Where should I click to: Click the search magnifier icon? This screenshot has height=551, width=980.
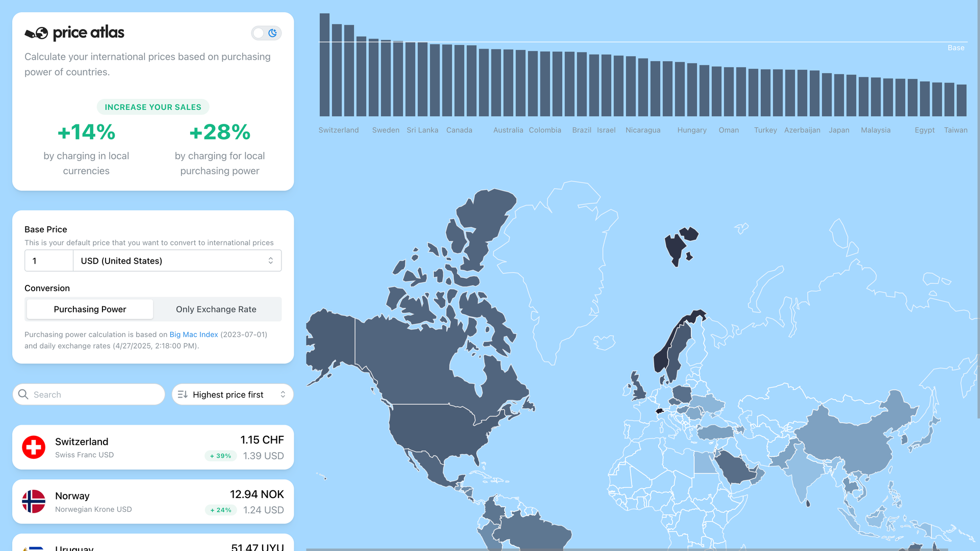23,395
